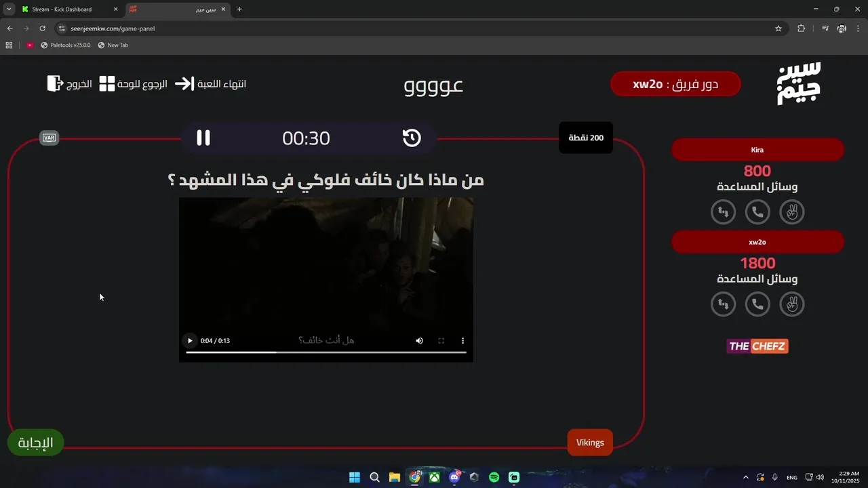Open the Paletools v25.0.0 bookmark
The image size is (868, 488).
coord(66,45)
